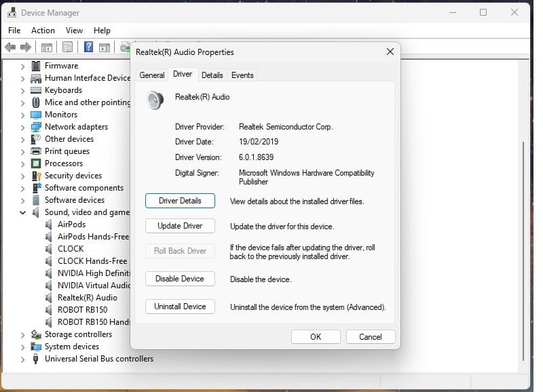Expand the Universal Serial Bus controllers node
543x392 pixels.
point(22,359)
